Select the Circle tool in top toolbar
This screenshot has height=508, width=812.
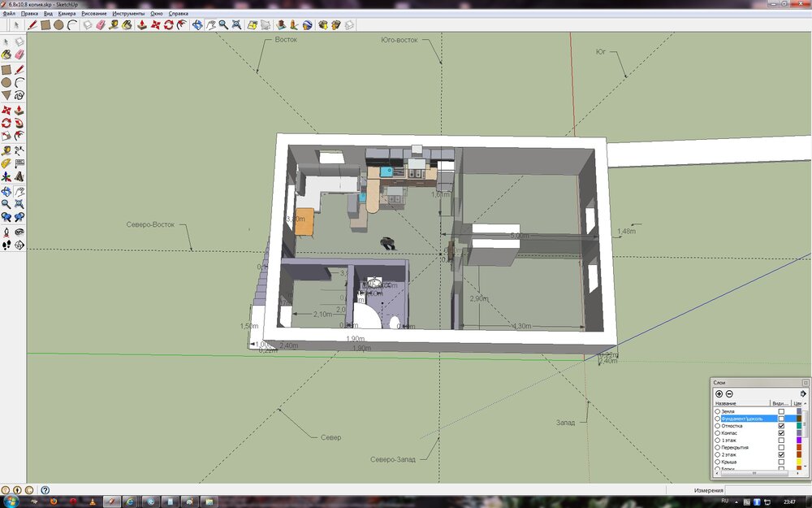[x=59, y=25]
